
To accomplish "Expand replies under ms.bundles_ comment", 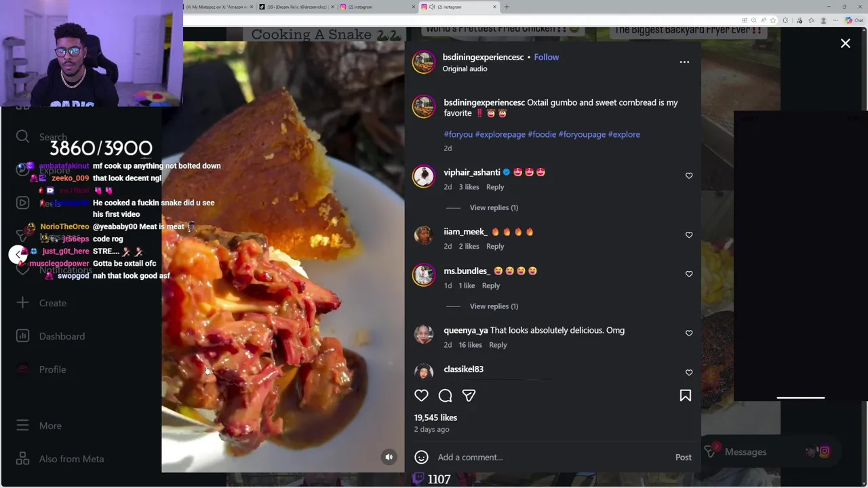I will [493, 306].
